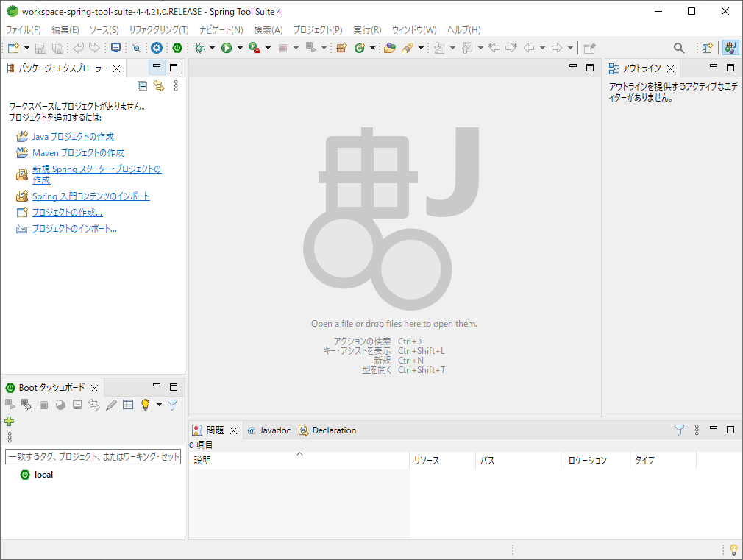Screen dimensions: 743x560
Task: Open the perspective switcher icon at top right
Action: [x=707, y=47]
